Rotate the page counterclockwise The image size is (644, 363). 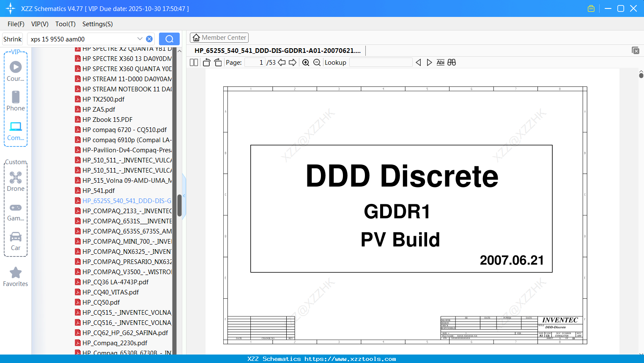(207, 63)
